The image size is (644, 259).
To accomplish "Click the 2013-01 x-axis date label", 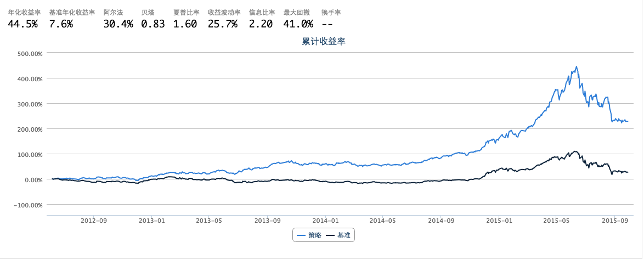I will coord(151,221).
